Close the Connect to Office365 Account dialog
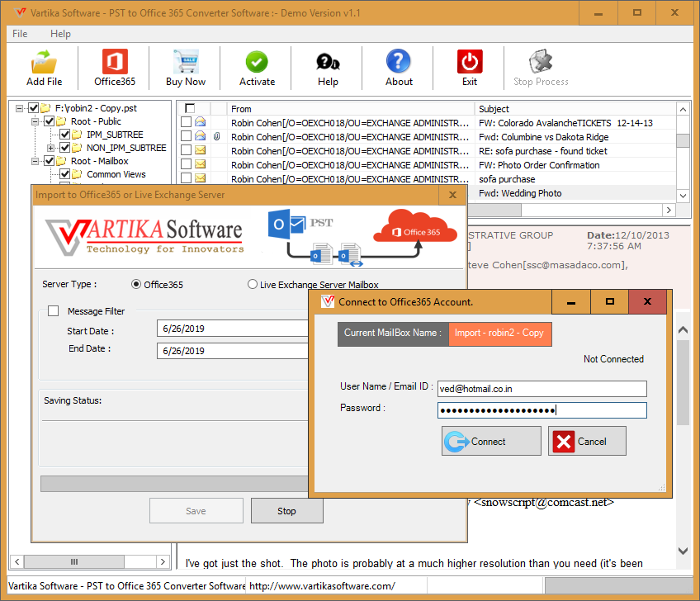The image size is (700, 601). pos(647,302)
